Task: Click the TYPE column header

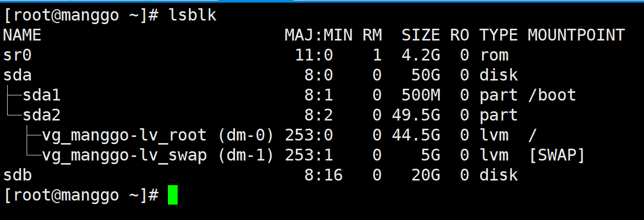Action: tap(499, 35)
